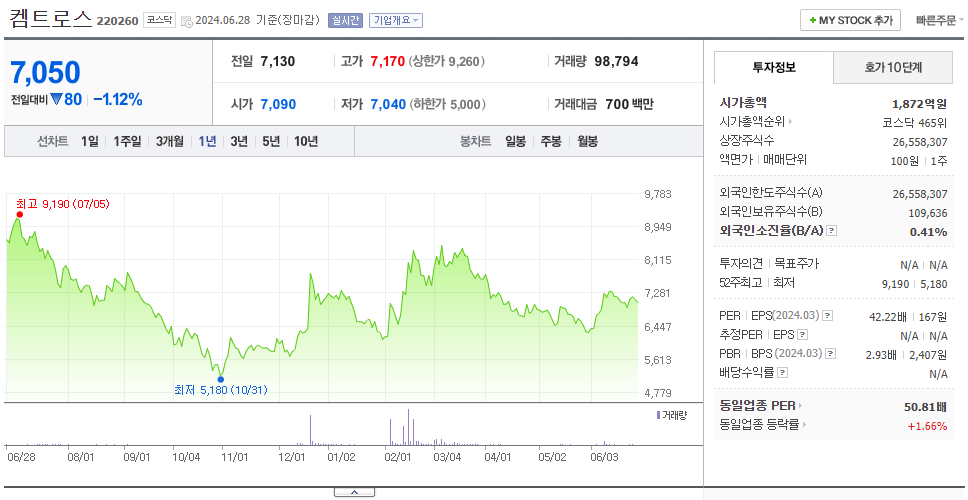Select the 주봉 candle chart
Screen dimensions: 968x500
(551, 141)
